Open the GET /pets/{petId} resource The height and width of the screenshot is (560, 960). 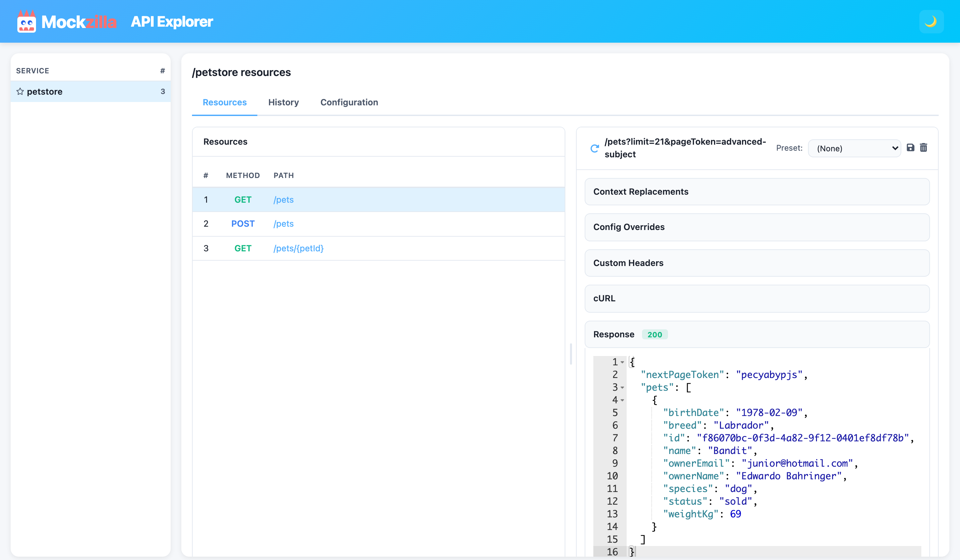pos(378,248)
